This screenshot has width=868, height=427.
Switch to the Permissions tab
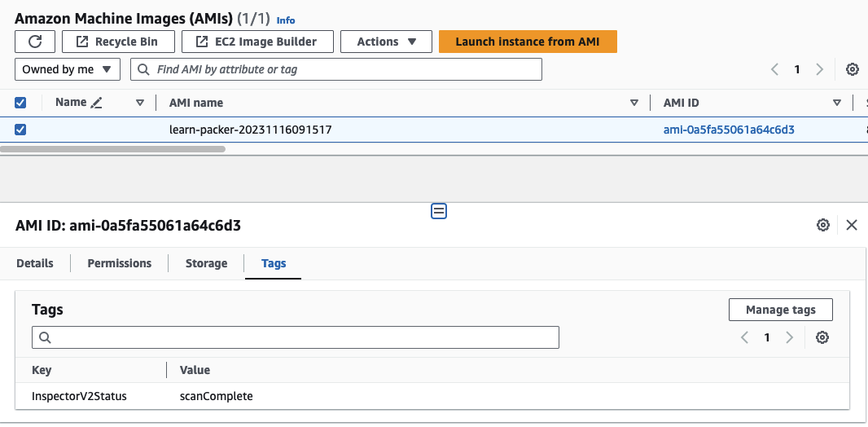(x=120, y=263)
